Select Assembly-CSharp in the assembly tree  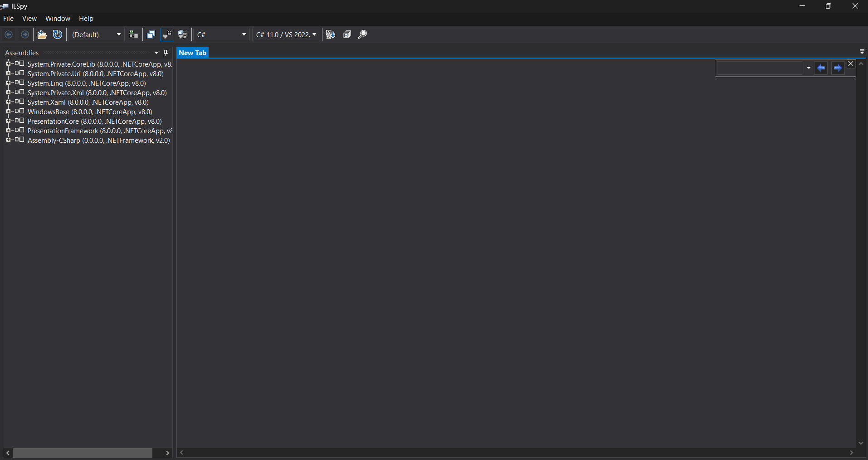pyautogui.click(x=98, y=140)
